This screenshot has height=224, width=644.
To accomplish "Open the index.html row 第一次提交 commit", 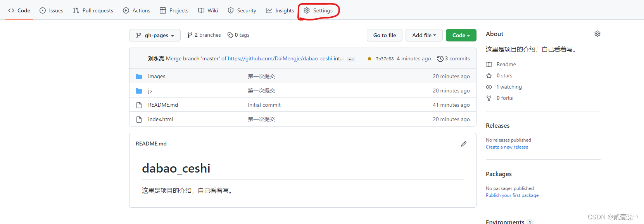I will (261, 119).
